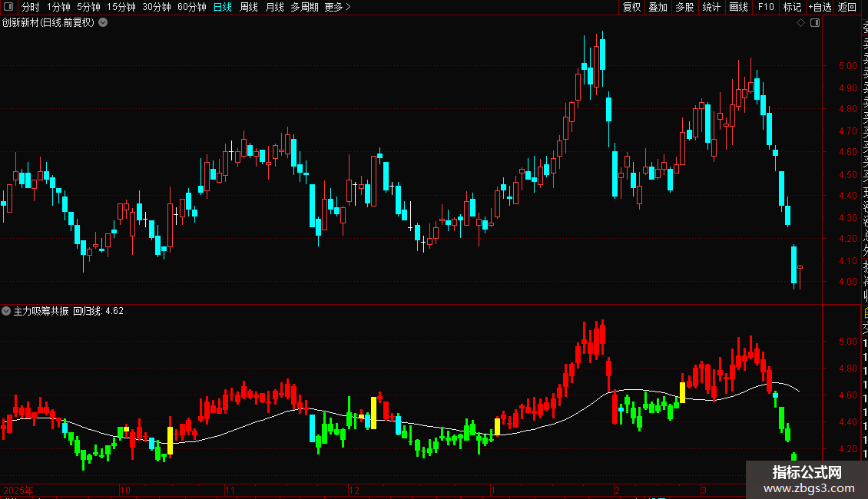Click the 5.00 price label on main chart axis
Screen dimensions: 868x499
pos(847,65)
